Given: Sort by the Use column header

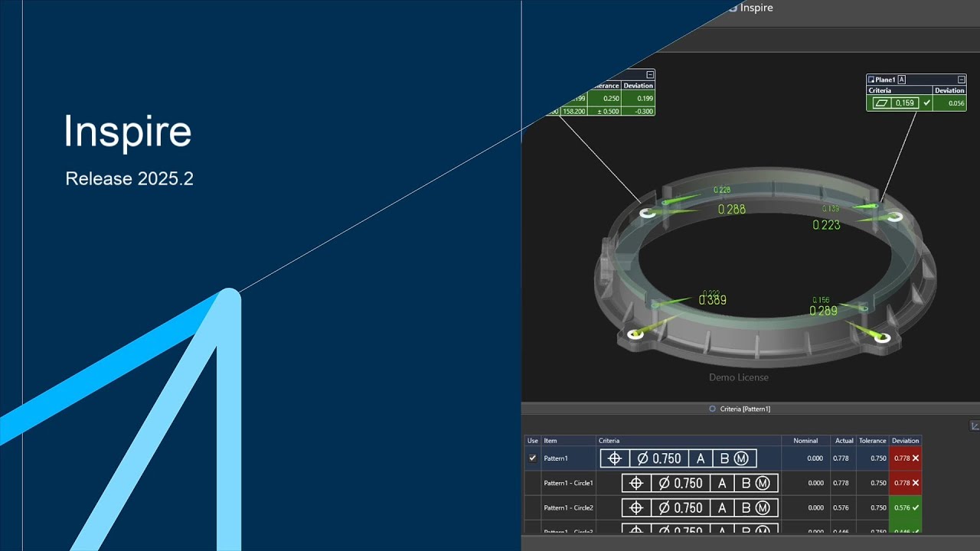Looking at the screenshot, I should click(x=533, y=441).
